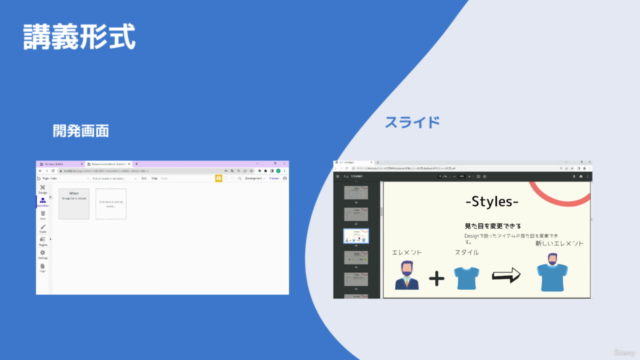Image resolution: width=640 pixels, height=360 pixels.
Task: Select the first visible thumbnail in PDF sidebar
Action: [356, 193]
